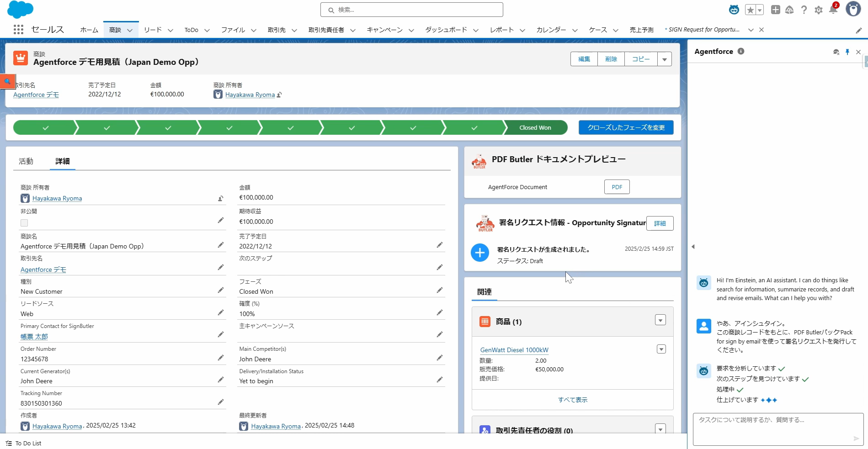The width and height of the screenshot is (868, 449).
Task: Open notifications bell icon
Action: (833, 10)
